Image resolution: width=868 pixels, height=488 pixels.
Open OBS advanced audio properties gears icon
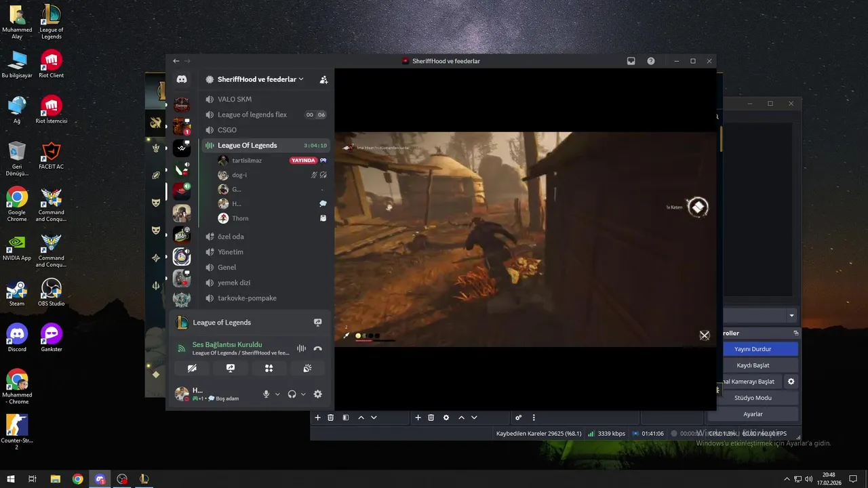point(519,418)
